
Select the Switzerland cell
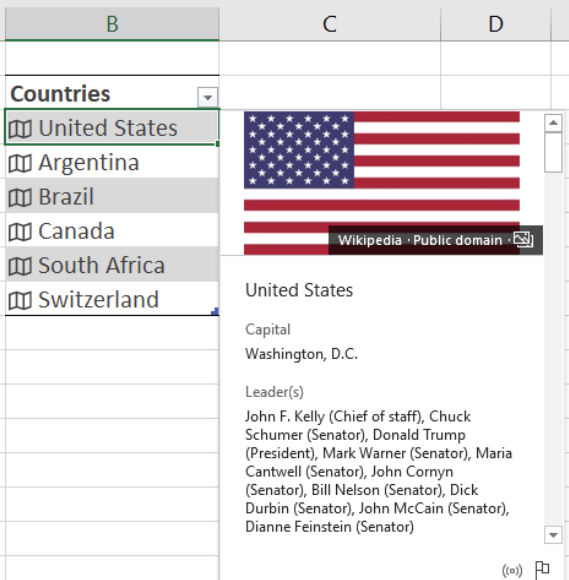point(112,299)
